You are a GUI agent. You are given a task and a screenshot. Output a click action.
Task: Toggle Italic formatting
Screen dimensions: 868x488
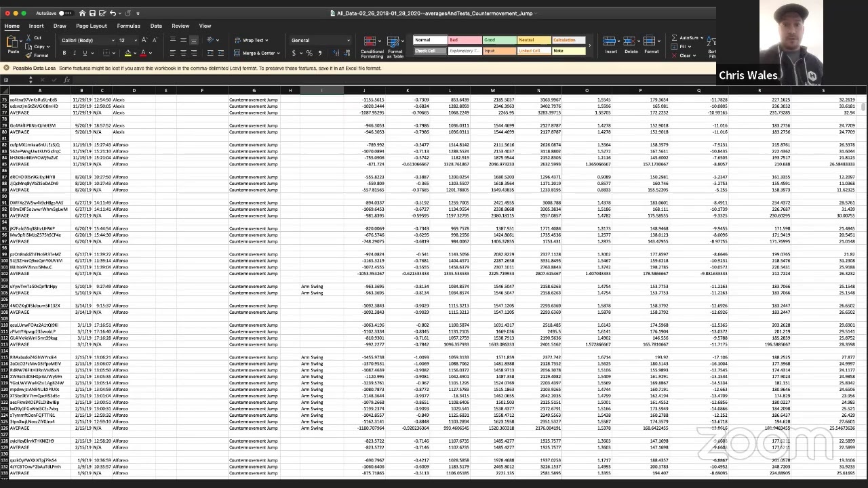[74, 53]
